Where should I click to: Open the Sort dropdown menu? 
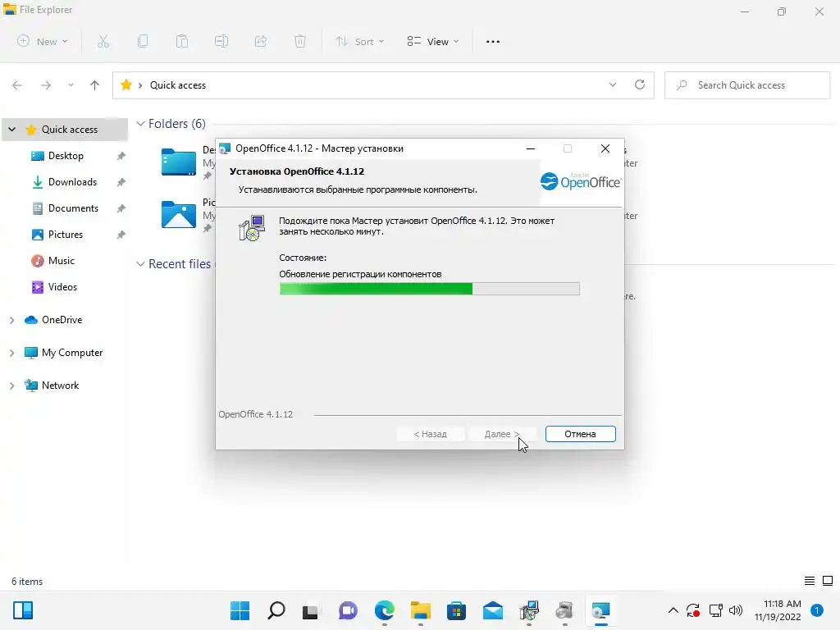[360, 41]
